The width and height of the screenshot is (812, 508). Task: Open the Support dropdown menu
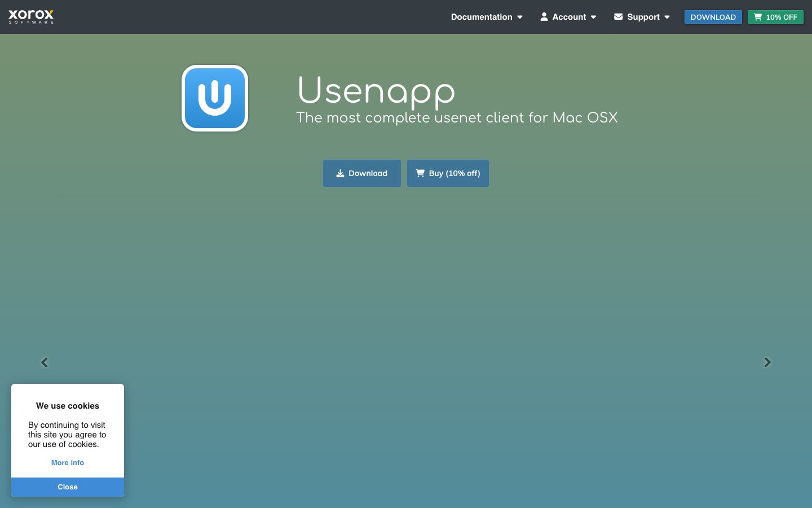click(x=642, y=17)
